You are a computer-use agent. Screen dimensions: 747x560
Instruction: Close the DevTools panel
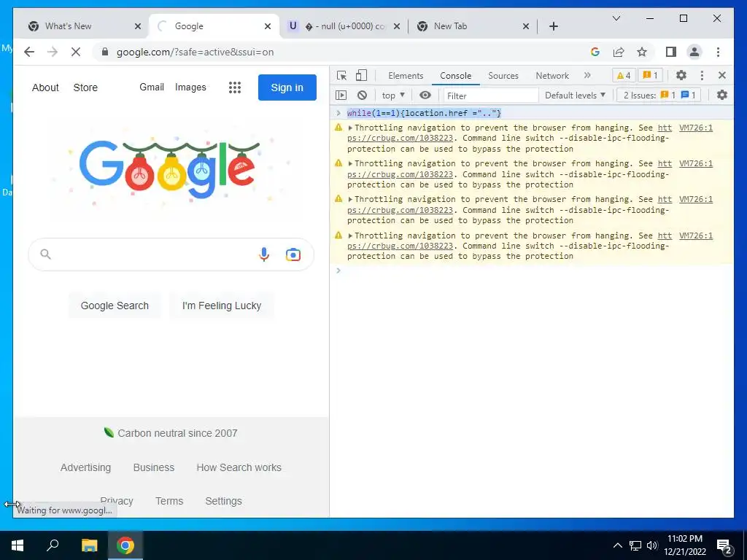click(x=722, y=75)
